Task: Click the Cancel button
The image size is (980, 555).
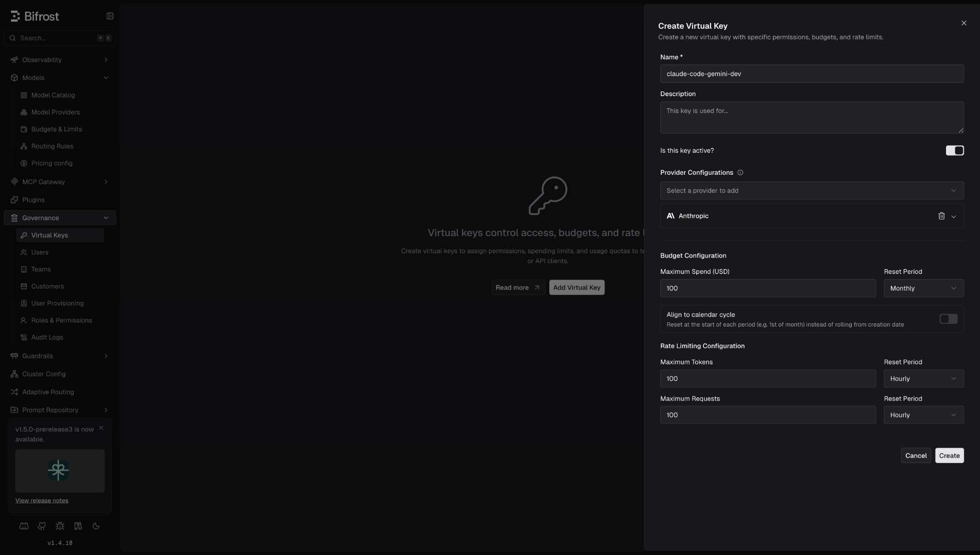Action: coord(916,455)
